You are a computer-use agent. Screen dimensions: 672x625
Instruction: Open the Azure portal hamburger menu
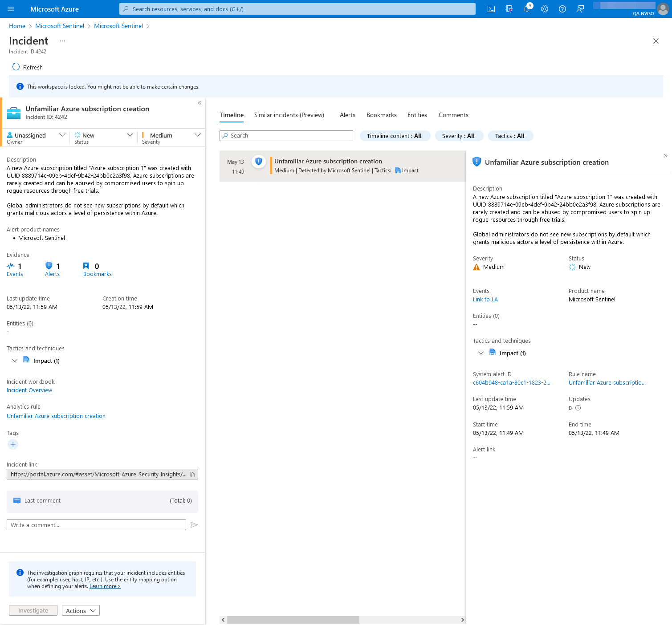11,9
